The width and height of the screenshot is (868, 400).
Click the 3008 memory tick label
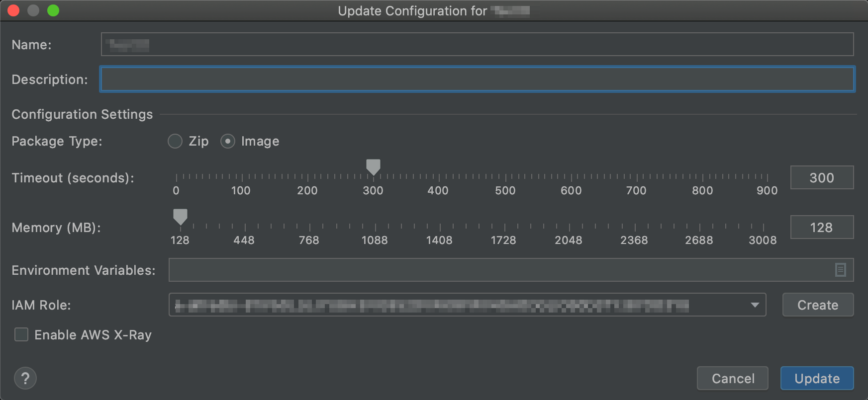click(763, 240)
